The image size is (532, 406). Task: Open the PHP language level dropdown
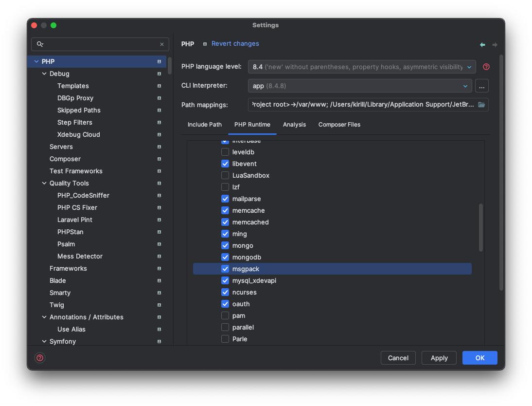point(362,67)
